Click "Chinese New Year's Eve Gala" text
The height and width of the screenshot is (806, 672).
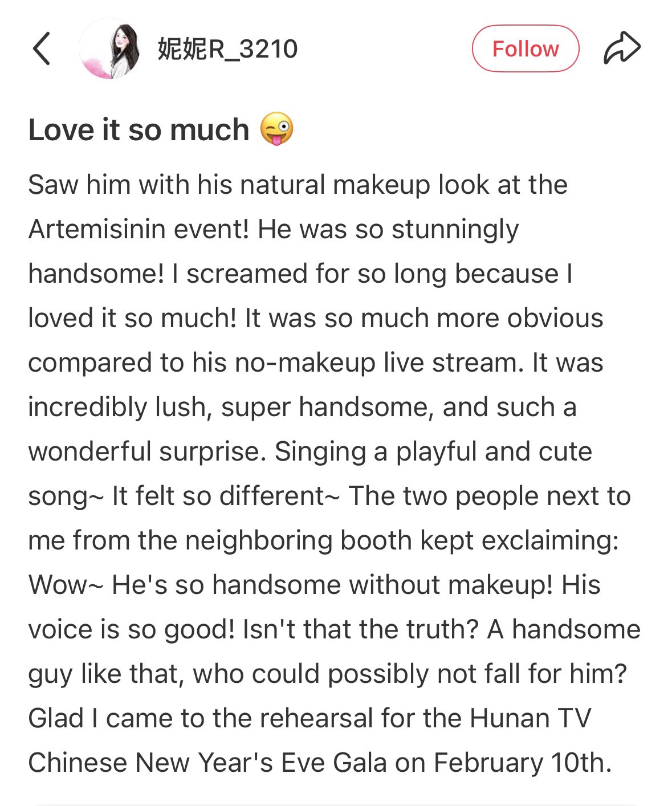[207, 763]
